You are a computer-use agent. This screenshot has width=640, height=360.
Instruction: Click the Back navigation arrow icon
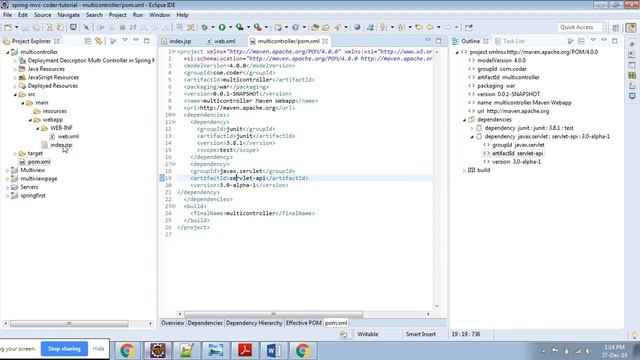(430, 27)
